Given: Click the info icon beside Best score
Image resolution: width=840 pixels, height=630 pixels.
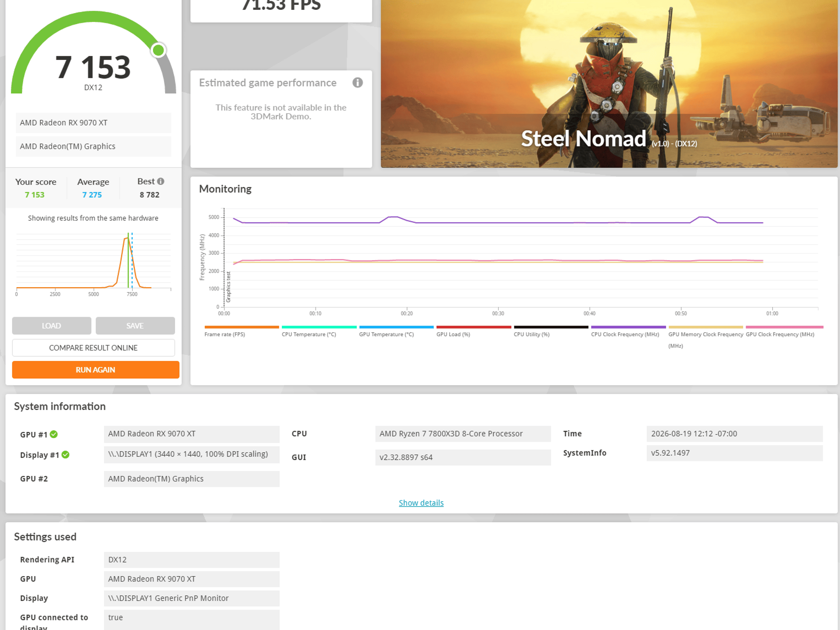Looking at the screenshot, I should (161, 181).
